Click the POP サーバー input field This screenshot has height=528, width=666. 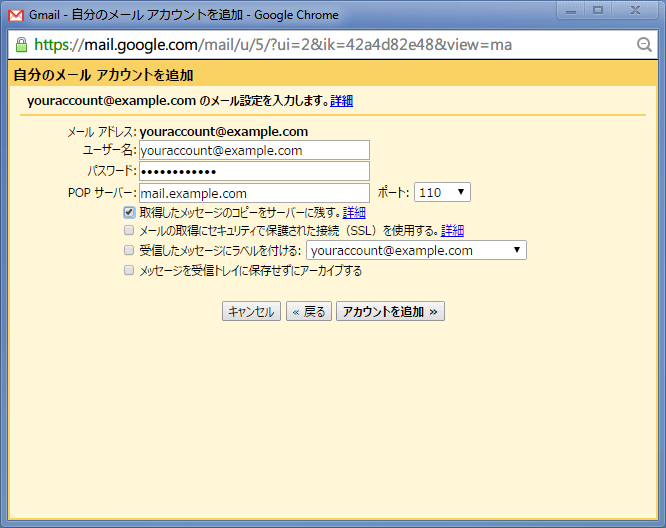click(254, 193)
